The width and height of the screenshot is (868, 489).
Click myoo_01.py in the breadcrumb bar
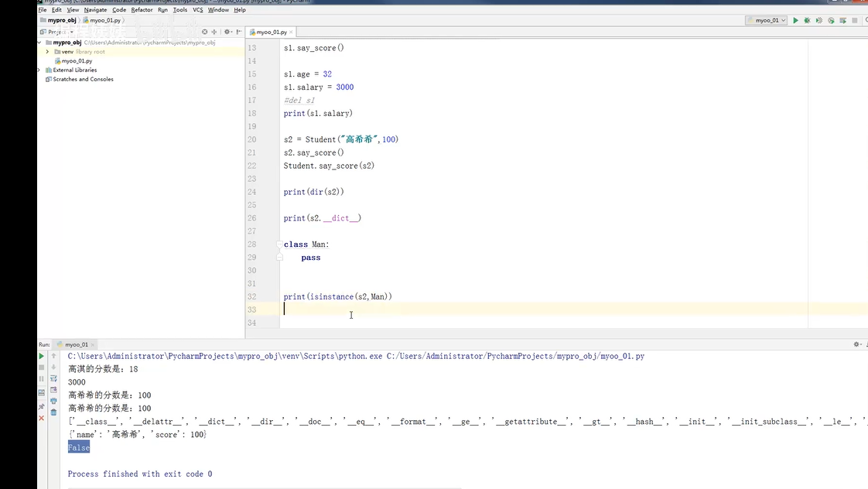[x=105, y=20]
